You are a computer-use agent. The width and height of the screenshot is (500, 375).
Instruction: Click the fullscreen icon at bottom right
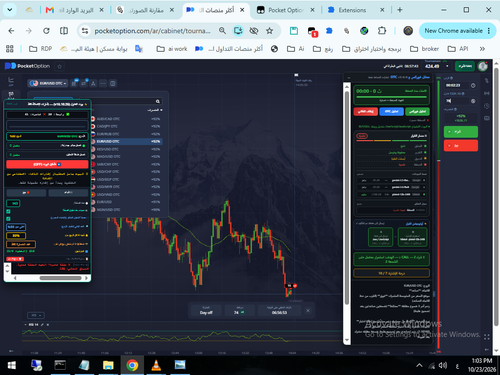click(x=487, y=337)
